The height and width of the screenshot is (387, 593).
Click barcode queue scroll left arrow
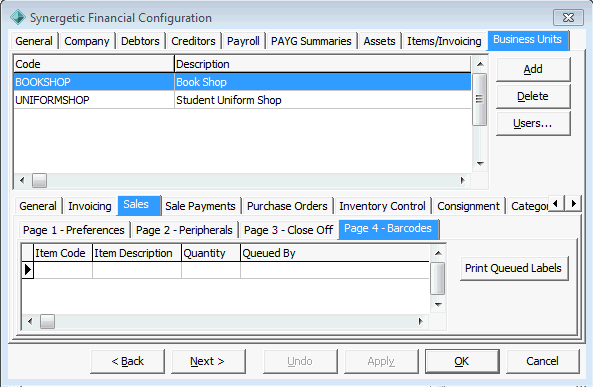coord(30,322)
